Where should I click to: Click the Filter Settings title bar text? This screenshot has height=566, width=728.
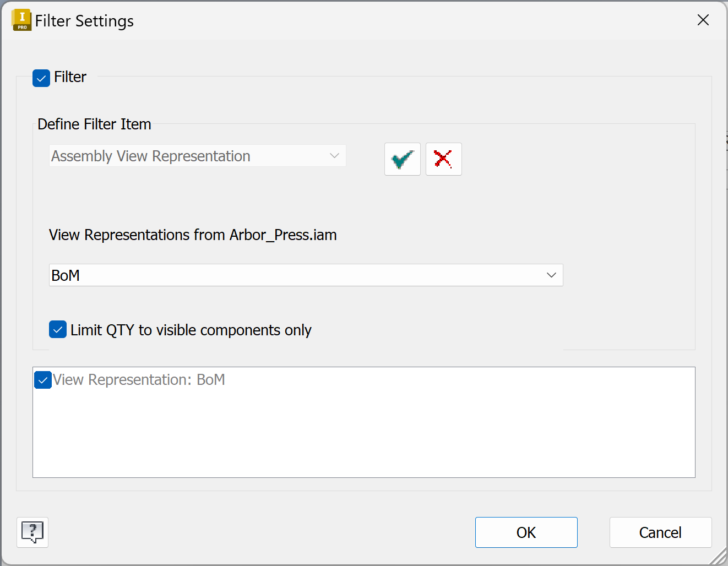click(84, 21)
